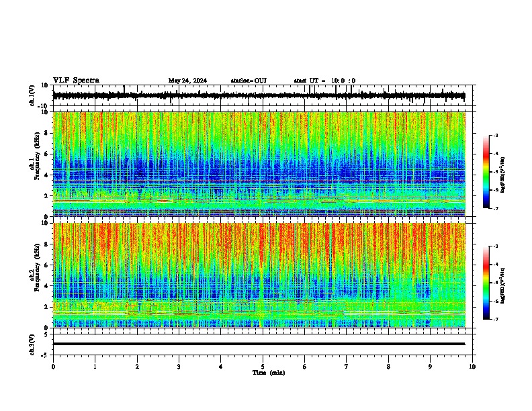
Task: Click time axis tick label '1'
Action: pyautogui.click(x=95, y=367)
